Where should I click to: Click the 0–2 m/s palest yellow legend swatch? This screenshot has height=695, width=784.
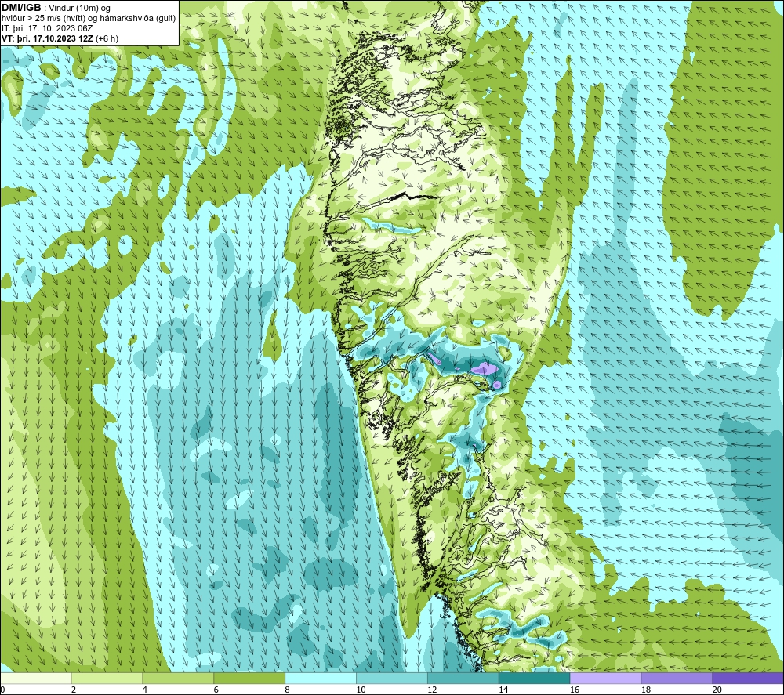point(36,678)
